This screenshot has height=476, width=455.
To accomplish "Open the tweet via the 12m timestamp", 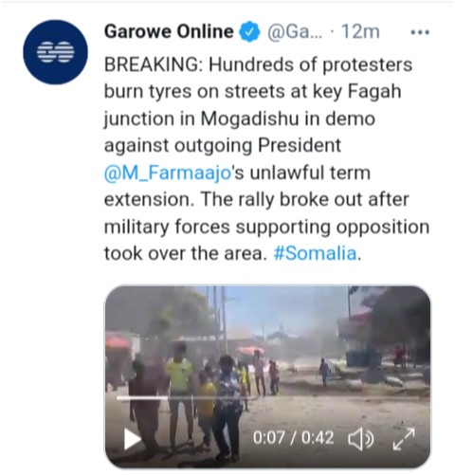I will 360,31.
